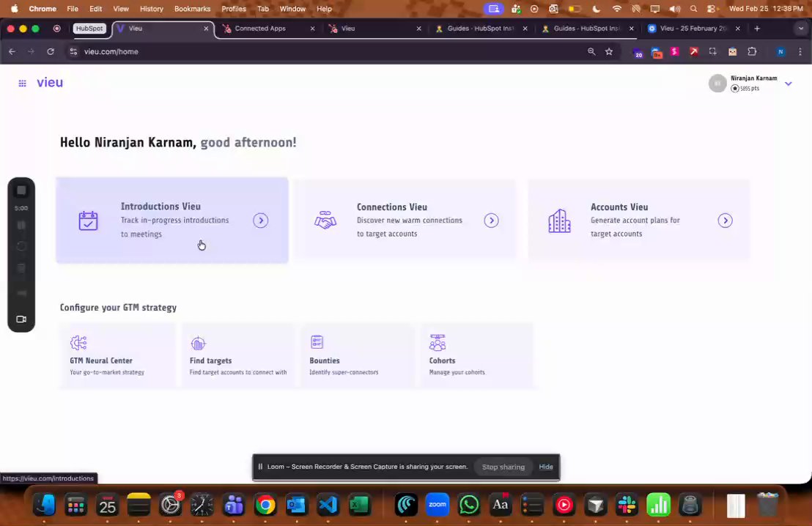This screenshot has width=812, height=526.
Task: Open Excel from the Dock
Action: (x=359, y=505)
